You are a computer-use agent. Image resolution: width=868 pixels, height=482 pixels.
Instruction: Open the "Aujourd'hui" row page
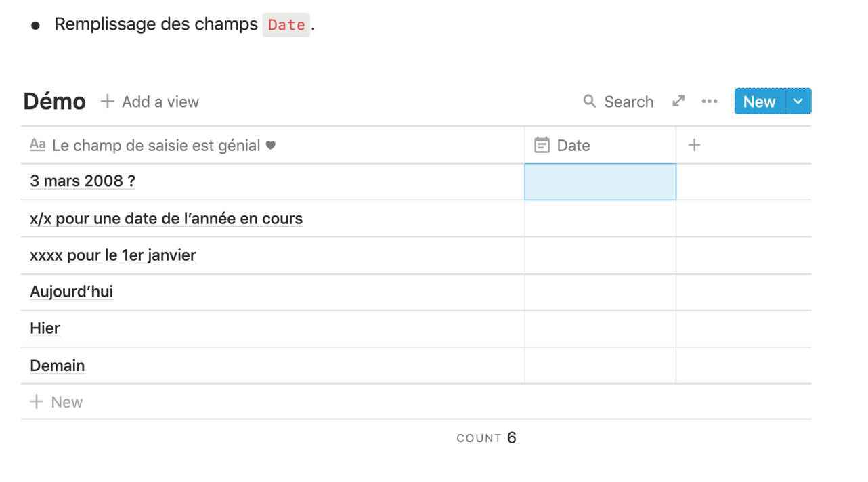[x=72, y=292]
